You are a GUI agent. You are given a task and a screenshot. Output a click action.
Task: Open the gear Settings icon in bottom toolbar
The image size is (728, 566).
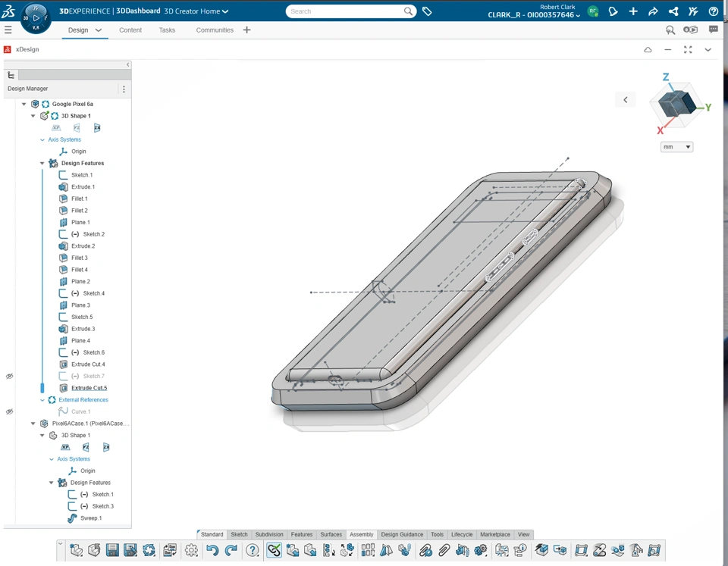(x=191, y=550)
